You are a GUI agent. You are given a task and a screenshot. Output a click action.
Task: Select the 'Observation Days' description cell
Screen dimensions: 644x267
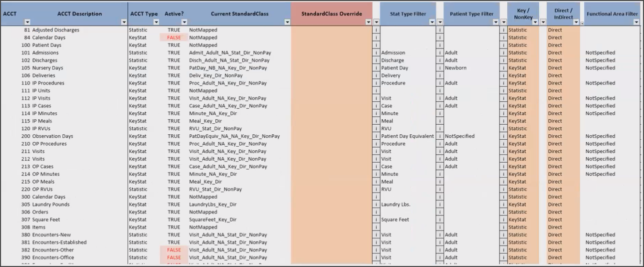click(x=79, y=136)
